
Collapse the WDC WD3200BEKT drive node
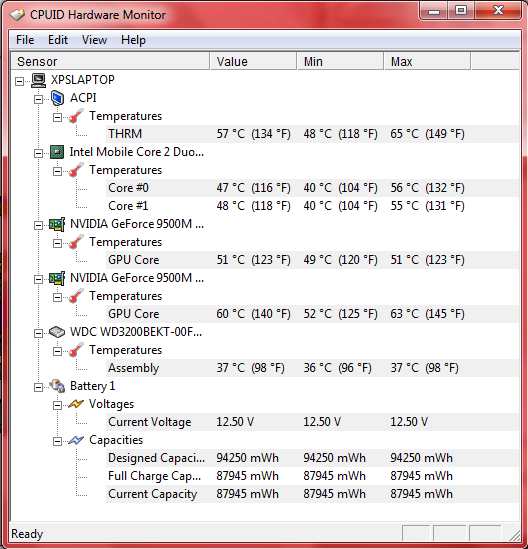39,333
